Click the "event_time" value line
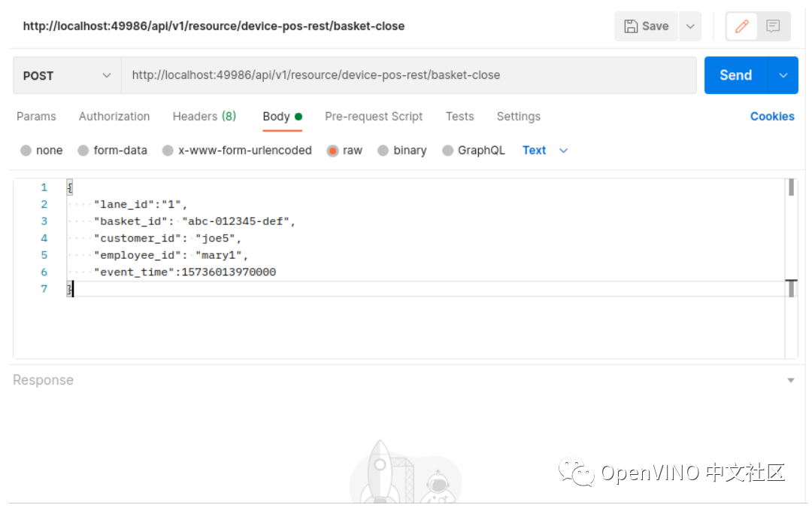The height and width of the screenshot is (511, 812). coord(185,272)
